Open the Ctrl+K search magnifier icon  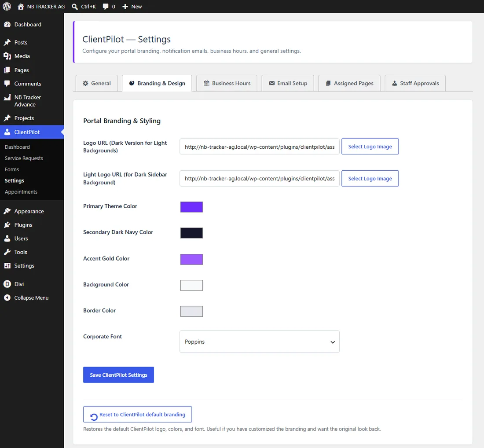pyautogui.click(x=75, y=7)
